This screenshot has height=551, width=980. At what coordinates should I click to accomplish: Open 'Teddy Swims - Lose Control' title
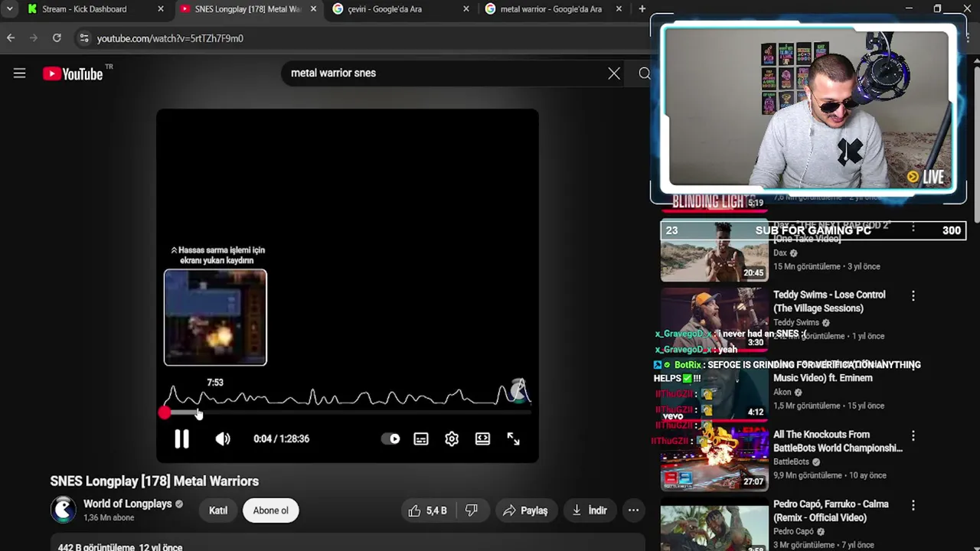[x=829, y=302]
